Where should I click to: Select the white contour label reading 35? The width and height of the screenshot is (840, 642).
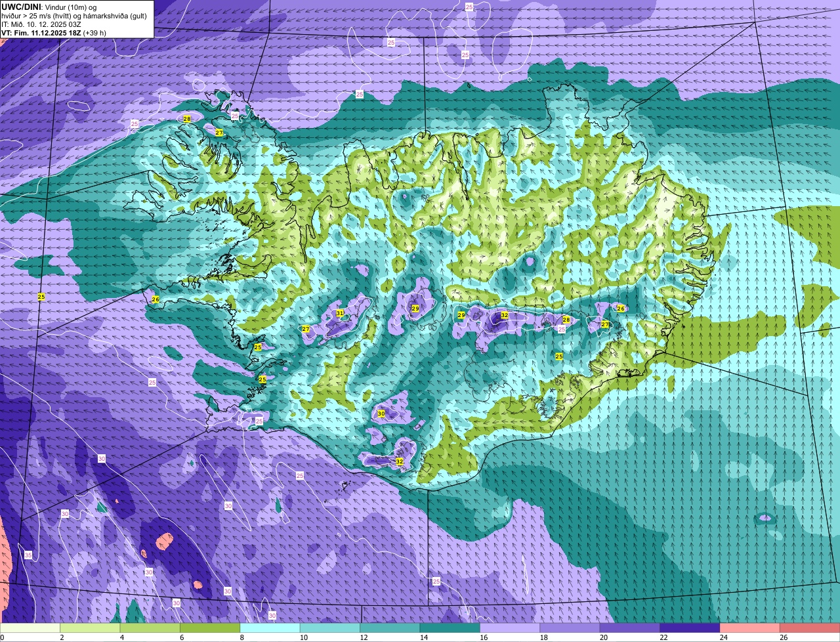[28, 555]
